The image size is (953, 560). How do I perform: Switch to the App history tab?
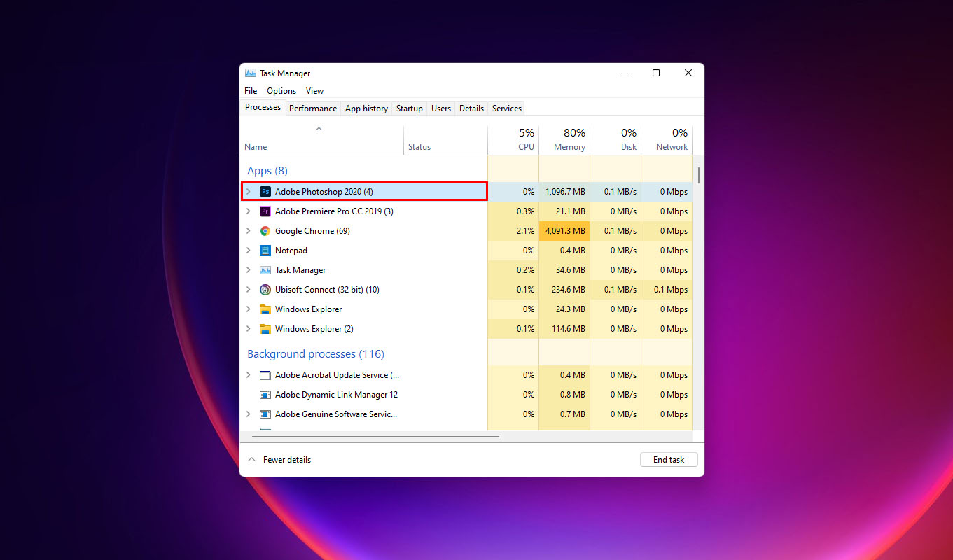tap(366, 108)
